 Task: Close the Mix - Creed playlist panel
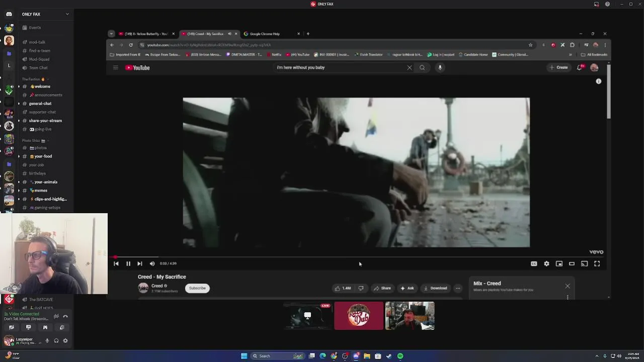point(568,286)
